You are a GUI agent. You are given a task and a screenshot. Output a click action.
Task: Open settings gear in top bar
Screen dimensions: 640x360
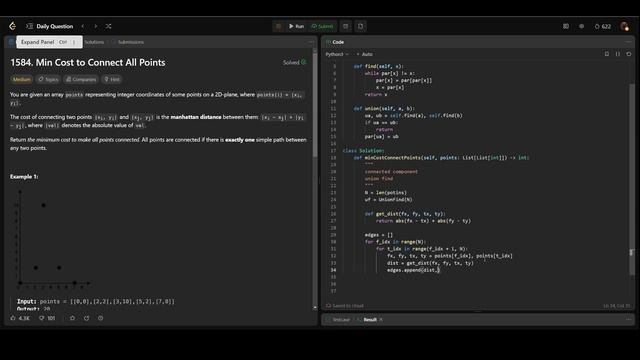click(581, 26)
